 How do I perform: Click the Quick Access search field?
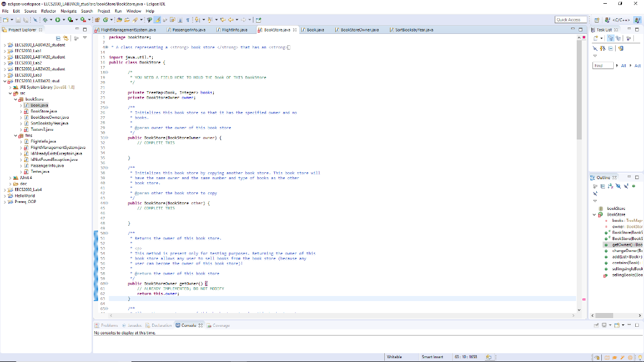pos(571,19)
